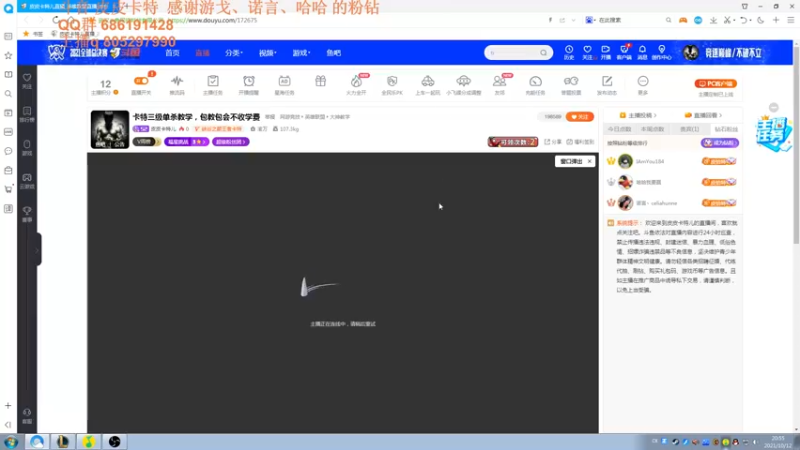Click the browser address bar URL

215,20
